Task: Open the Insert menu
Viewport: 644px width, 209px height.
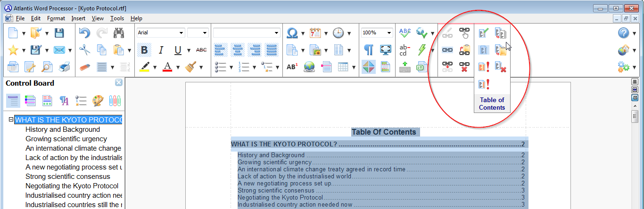Action: coord(78,18)
